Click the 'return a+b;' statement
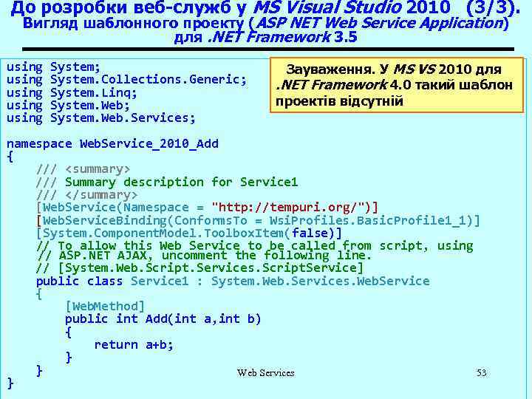 coord(134,345)
